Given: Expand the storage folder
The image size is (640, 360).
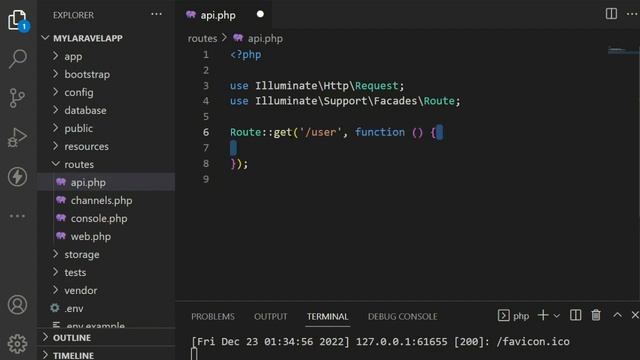Looking at the screenshot, I should click(x=82, y=254).
